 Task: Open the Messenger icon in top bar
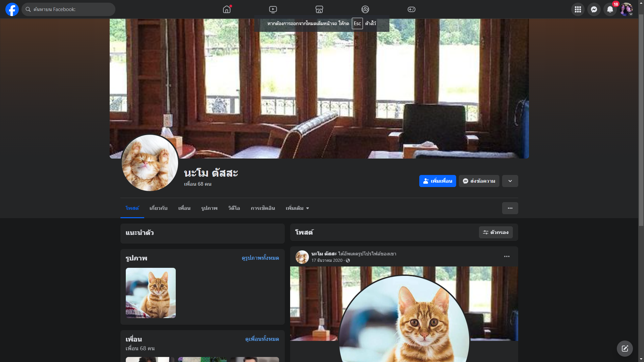click(594, 9)
